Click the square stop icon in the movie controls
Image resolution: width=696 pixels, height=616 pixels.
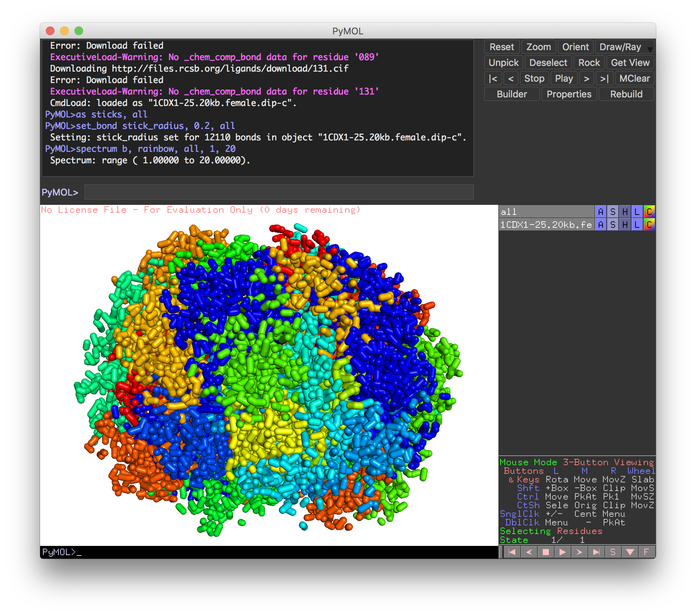click(x=546, y=552)
